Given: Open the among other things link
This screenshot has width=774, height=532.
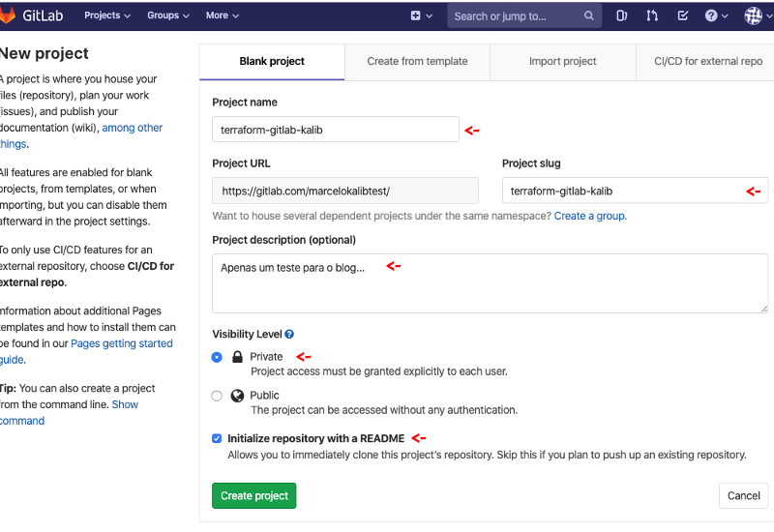Looking at the screenshot, I should [132, 128].
